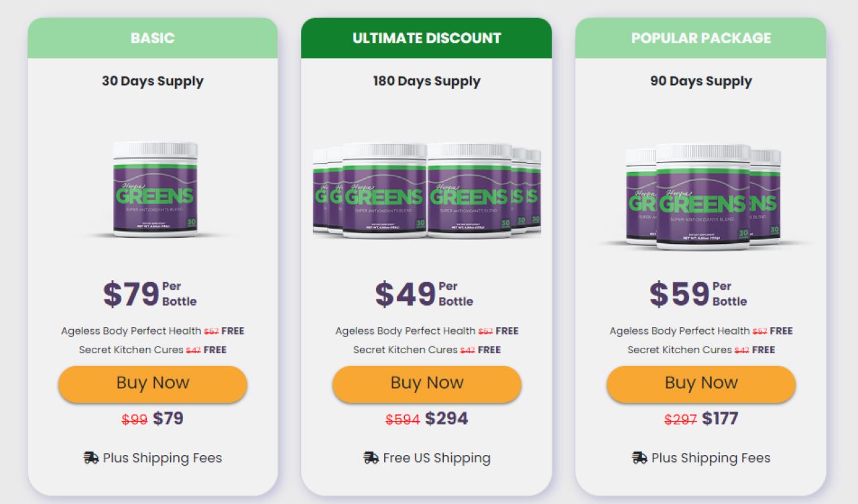The width and height of the screenshot is (858, 504).
Task: Click the $297 $177 total price text
Action: point(701,419)
